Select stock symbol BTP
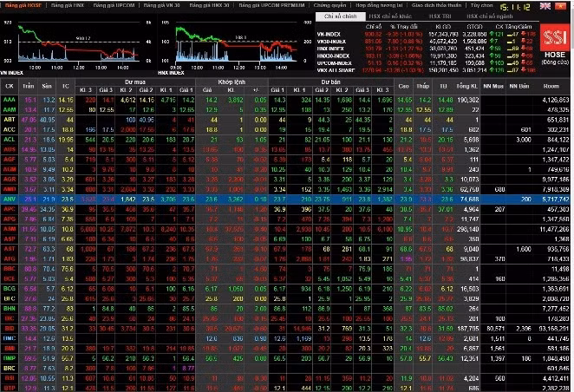The width and height of the screenshot is (574, 392). (x=10, y=388)
